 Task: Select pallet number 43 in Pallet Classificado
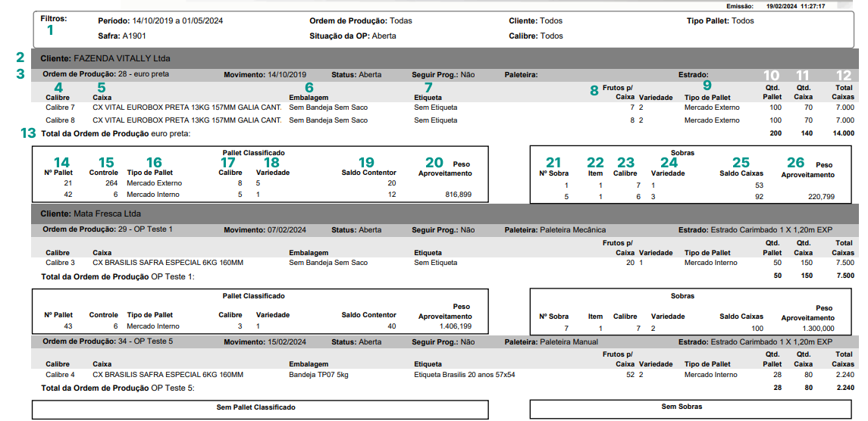coord(68,326)
